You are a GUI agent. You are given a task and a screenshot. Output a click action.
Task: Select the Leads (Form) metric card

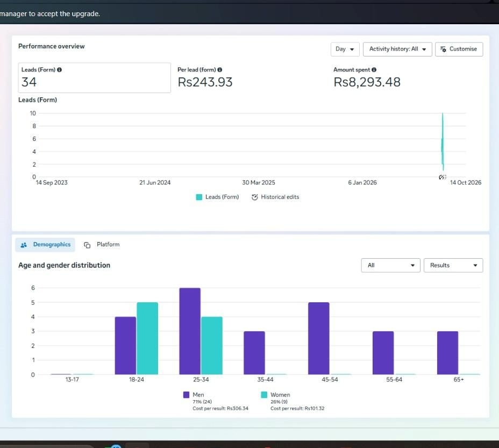pyautogui.click(x=95, y=77)
